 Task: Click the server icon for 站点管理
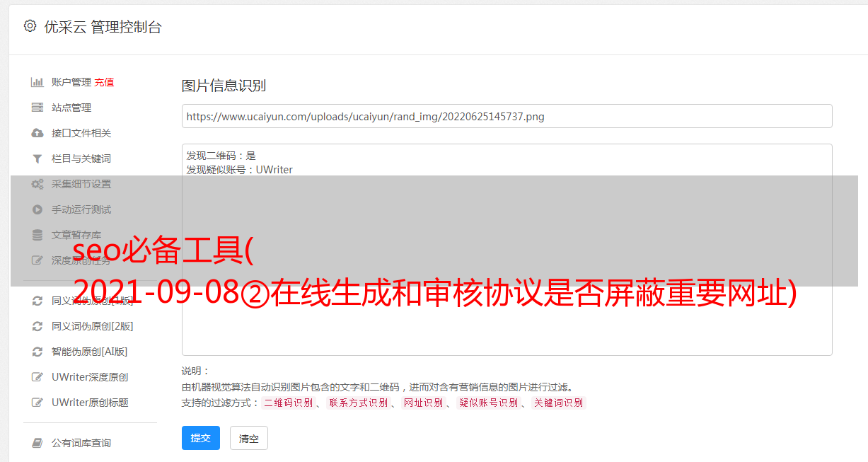click(37, 108)
